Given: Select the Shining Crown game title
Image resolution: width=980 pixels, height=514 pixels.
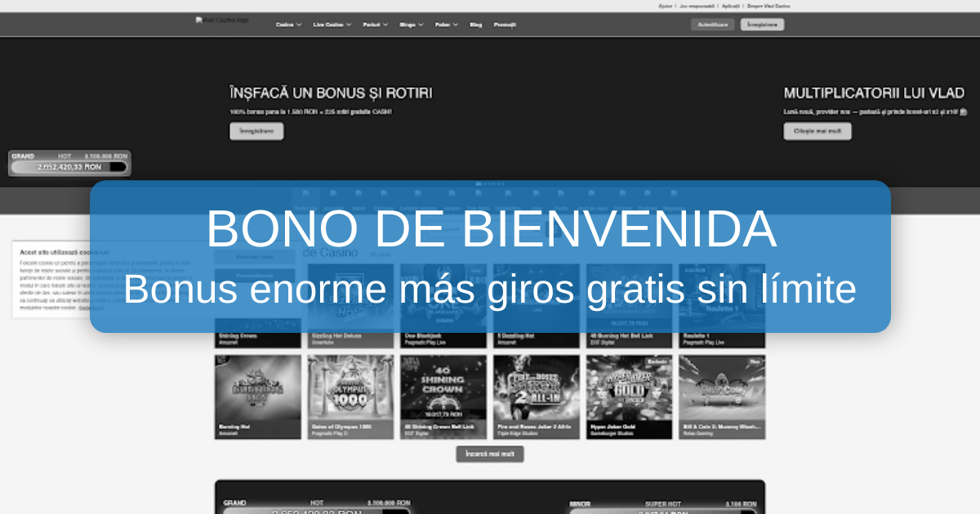Looking at the screenshot, I should (x=237, y=336).
